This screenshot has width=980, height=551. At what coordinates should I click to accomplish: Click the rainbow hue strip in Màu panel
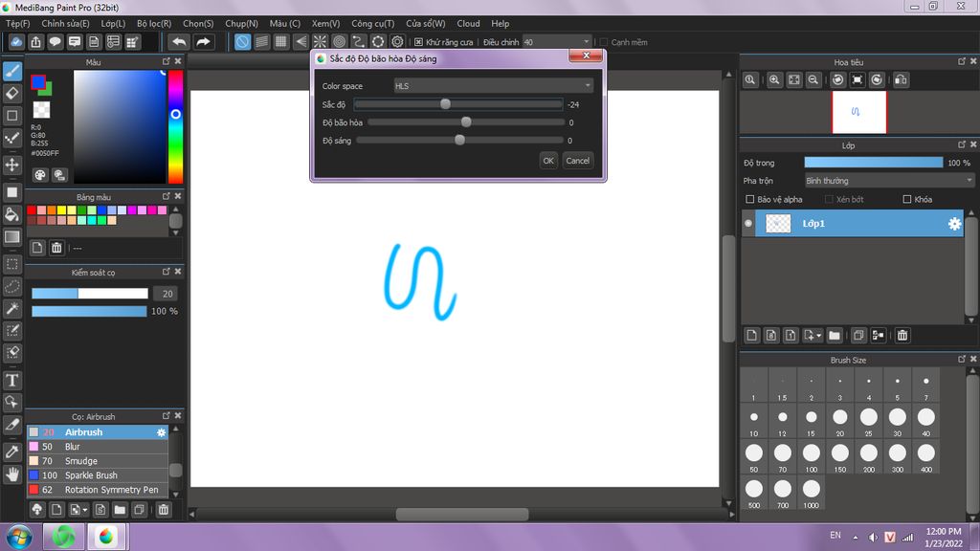176,127
